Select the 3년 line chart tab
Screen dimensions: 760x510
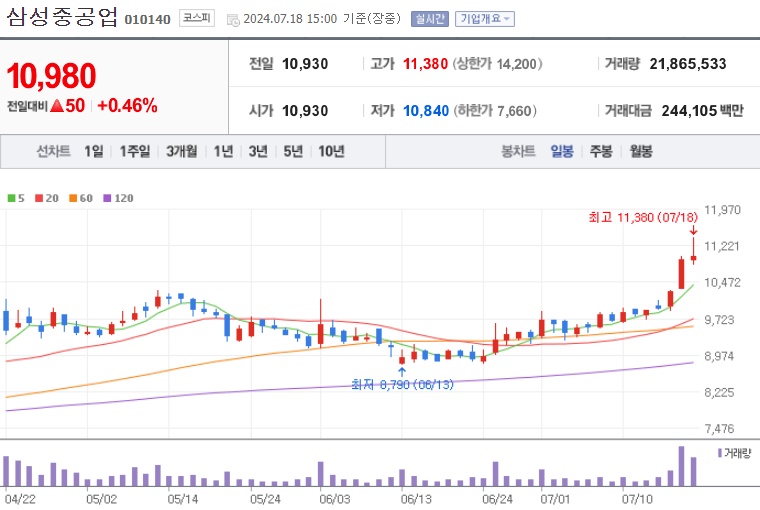click(x=258, y=151)
